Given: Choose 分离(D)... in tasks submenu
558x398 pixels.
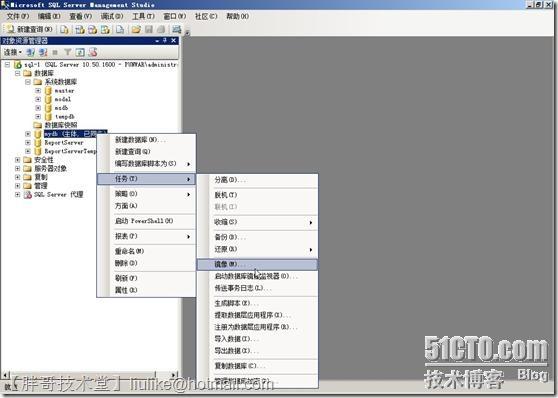Looking at the screenshot, I should pos(257,180).
